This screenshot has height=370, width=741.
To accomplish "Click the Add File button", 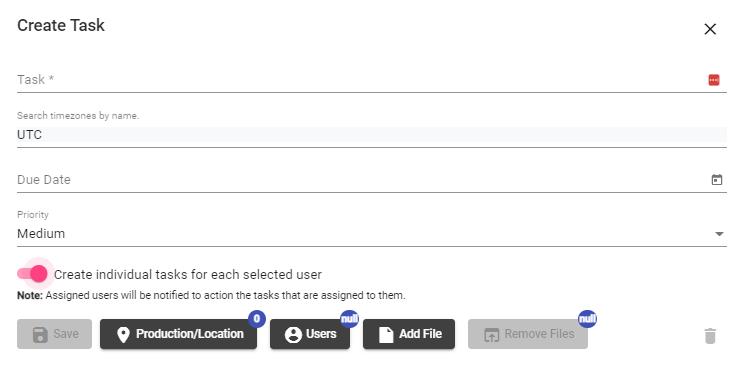I will point(409,334).
